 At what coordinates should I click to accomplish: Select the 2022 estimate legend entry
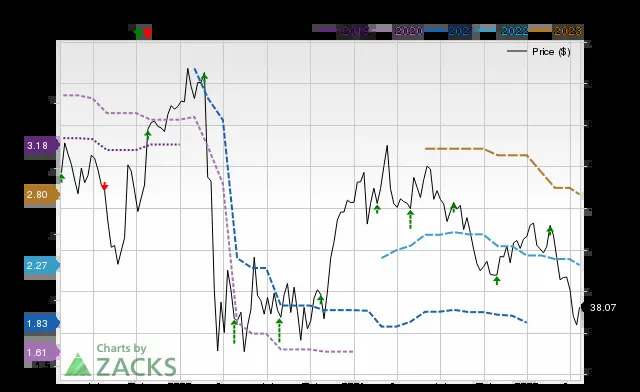pos(504,31)
